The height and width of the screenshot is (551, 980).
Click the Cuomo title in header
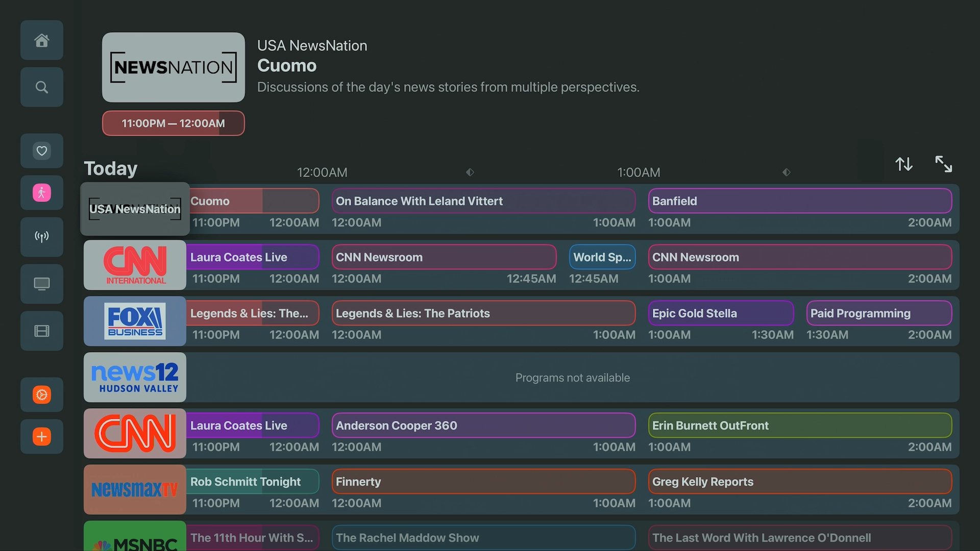pyautogui.click(x=287, y=66)
